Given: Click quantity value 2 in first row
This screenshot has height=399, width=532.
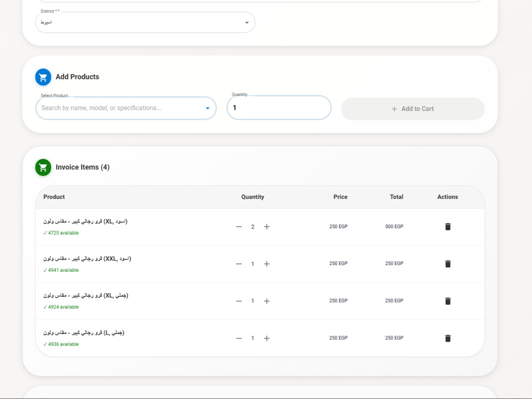Looking at the screenshot, I should (253, 227).
